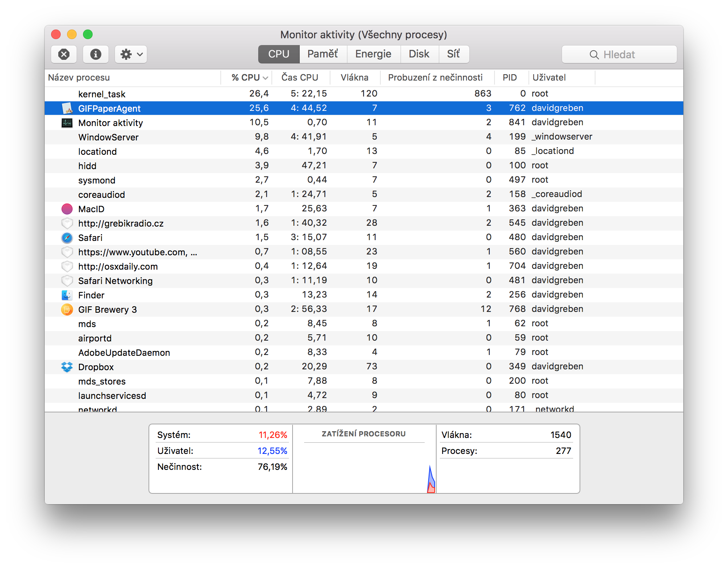Screen dimensions: 728x568
Task: Click the Safari compass icon
Action: tap(67, 237)
